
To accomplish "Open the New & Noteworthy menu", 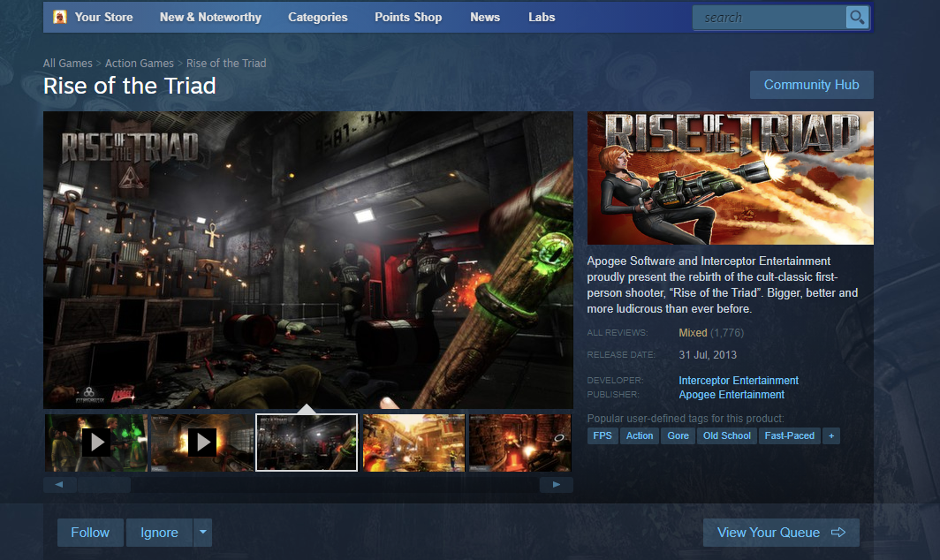I will pyautogui.click(x=210, y=17).
